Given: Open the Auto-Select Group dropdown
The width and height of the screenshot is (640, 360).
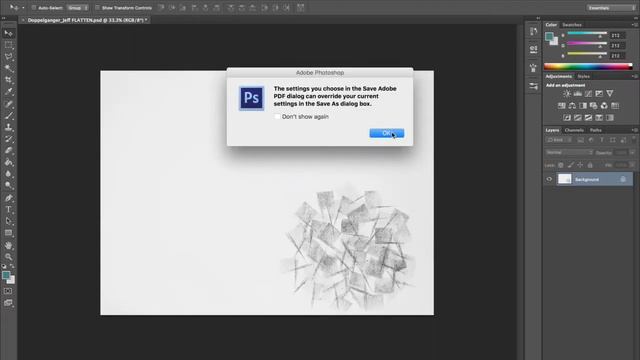Looking at the screenshot, I should [x=78, y=8].
